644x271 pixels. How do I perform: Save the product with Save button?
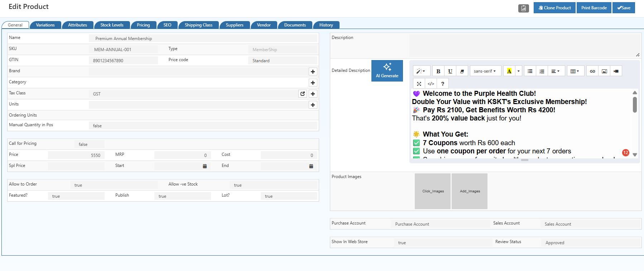[624, 8]
